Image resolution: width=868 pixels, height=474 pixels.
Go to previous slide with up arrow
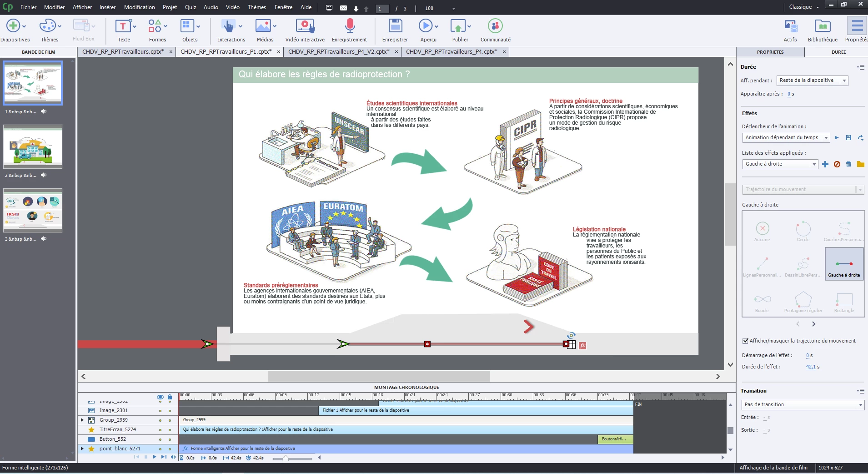(x=366, y=9)
